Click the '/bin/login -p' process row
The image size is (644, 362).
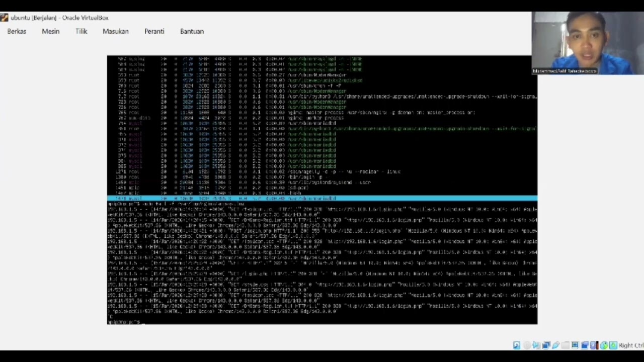322,177
